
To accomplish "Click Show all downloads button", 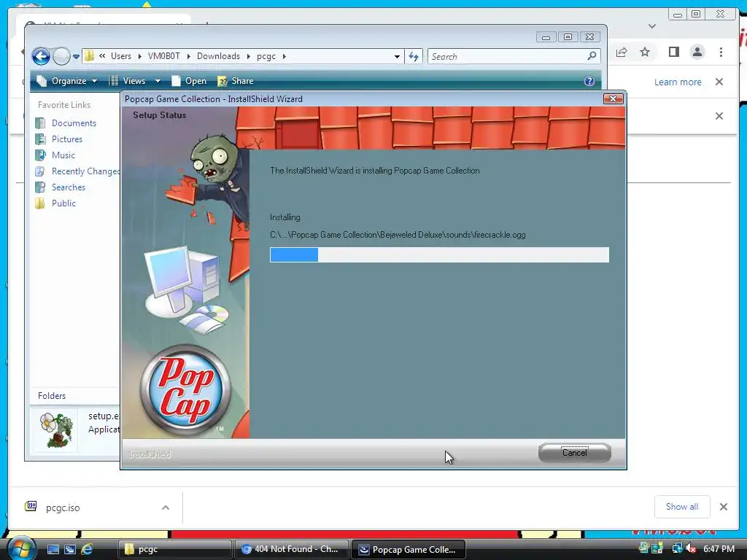I will pos(682,507).
